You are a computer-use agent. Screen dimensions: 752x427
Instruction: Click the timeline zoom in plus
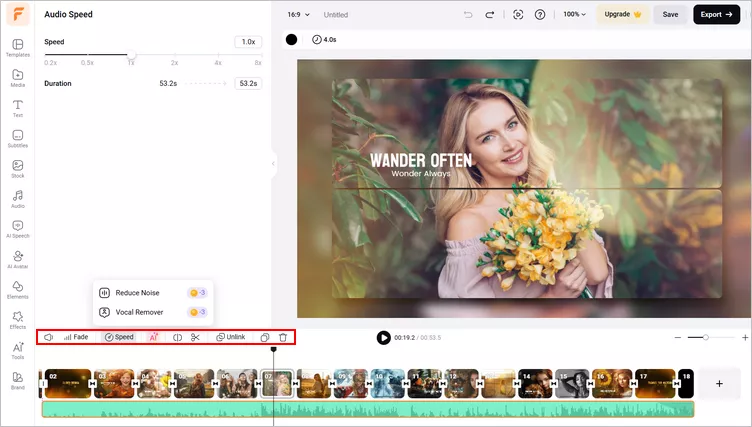745,338
